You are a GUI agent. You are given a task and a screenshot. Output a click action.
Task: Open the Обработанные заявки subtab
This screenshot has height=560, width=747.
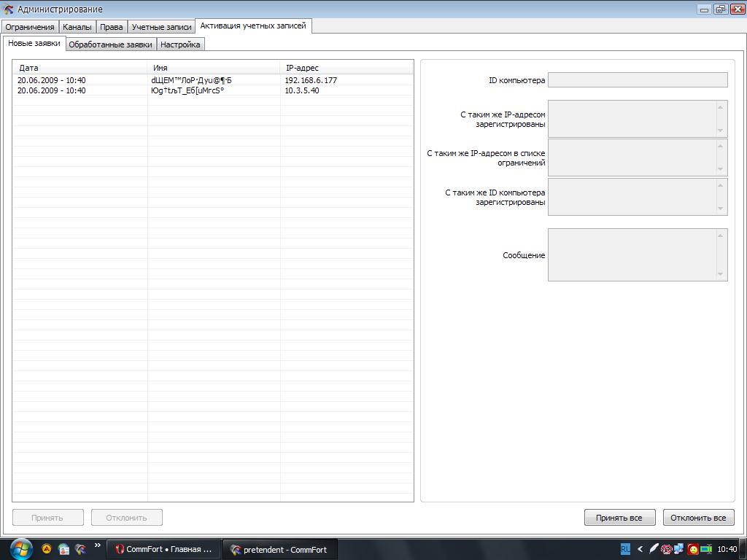[110, 44]
